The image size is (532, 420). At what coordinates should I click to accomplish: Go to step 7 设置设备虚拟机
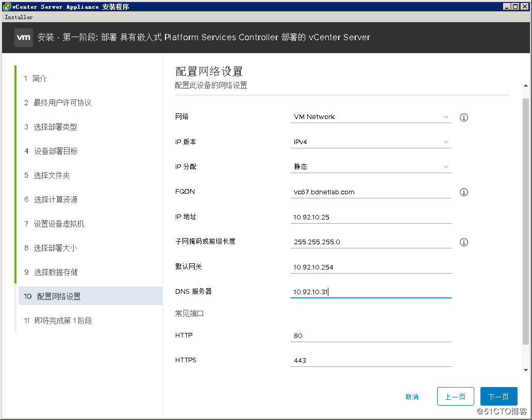[x=54, y=224]
